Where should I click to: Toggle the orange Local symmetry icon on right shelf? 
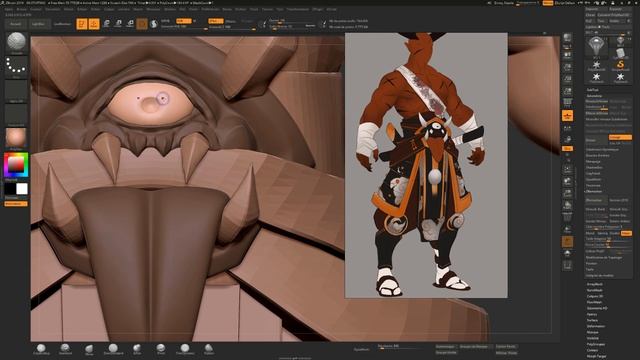pyautogui.click(x=567, y=116)
